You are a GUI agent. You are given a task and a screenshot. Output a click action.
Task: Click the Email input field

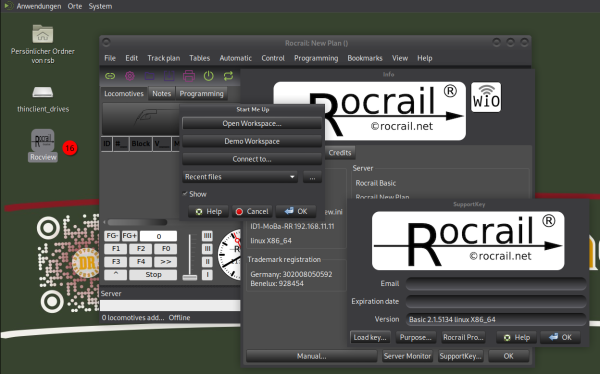tap(496, 284)
